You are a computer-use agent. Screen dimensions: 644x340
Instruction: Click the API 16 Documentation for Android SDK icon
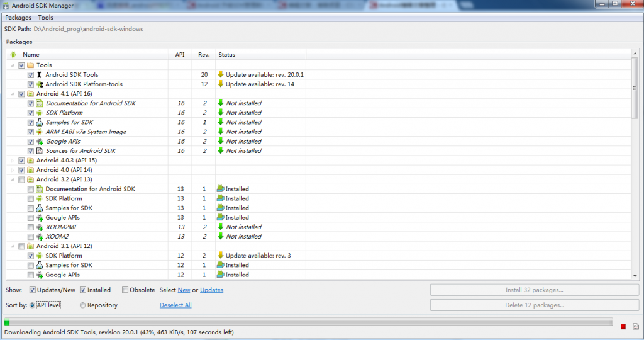tap(40, 103)
